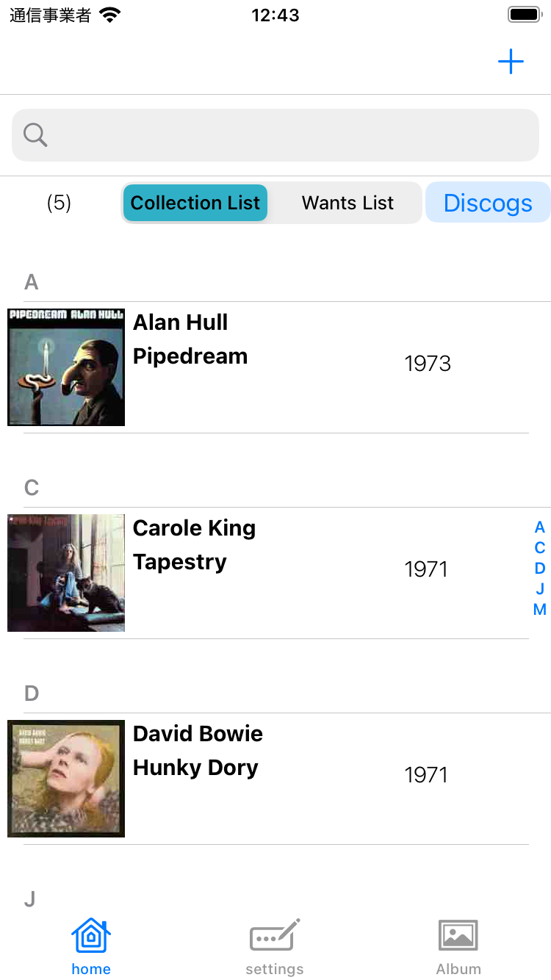Viewport: 551px width, 980px height.
Task: Jump to section A in the index
Action: point(540,527)
